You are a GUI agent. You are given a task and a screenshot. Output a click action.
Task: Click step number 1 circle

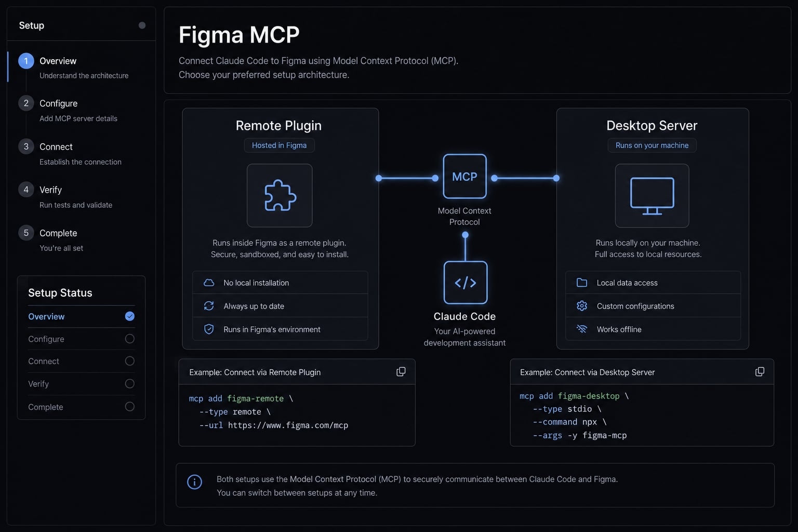coord(26,61)
